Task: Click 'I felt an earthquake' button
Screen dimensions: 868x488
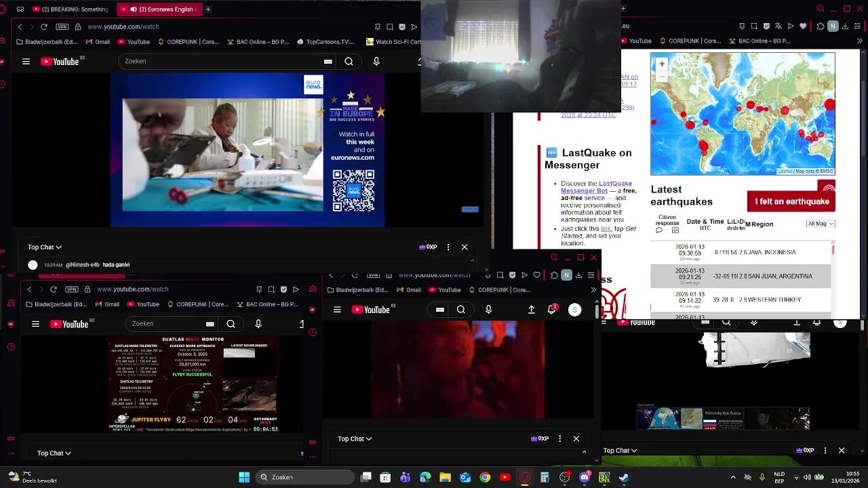Action: pos(791,201)
